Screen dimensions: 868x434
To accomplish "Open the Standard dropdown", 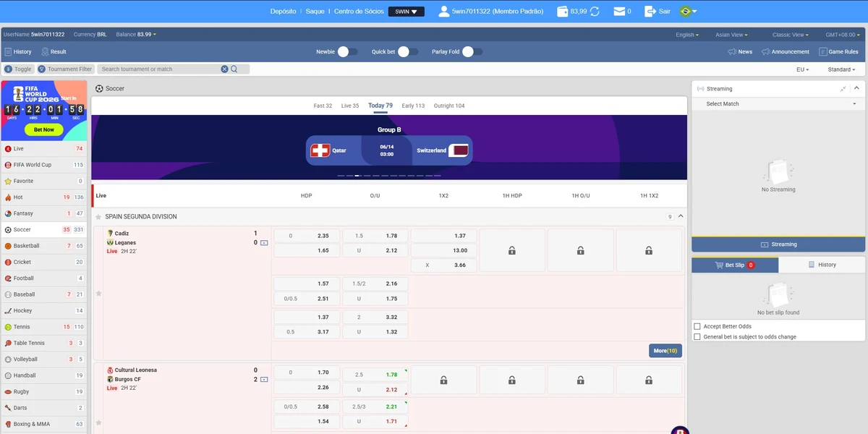I will (x=841, y=69).
